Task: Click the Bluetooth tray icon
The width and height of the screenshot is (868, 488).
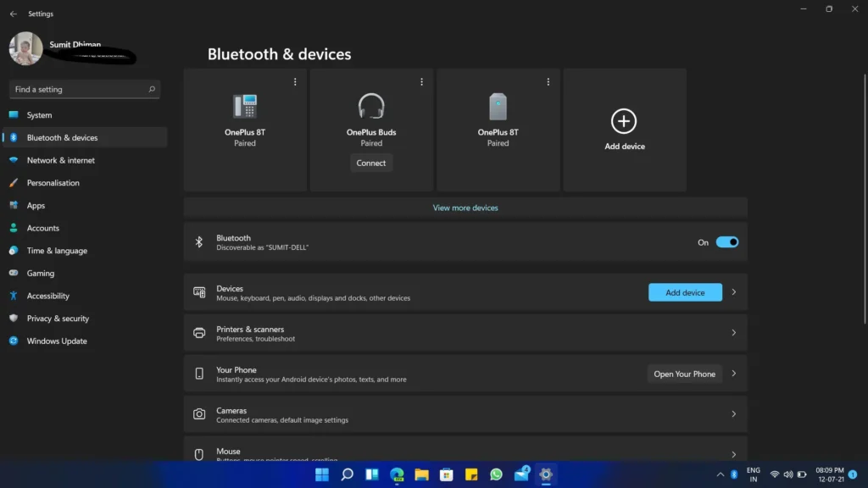Action: pyautogui.click(x=734, y=474)
